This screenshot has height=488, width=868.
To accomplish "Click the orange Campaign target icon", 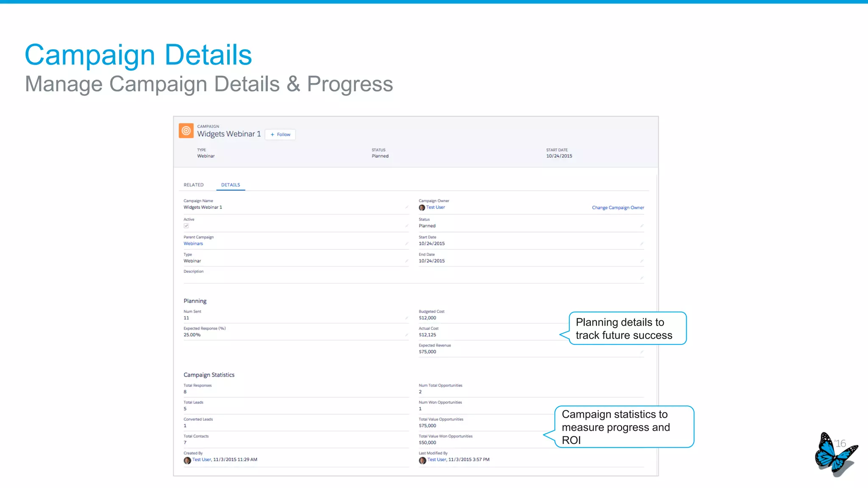I will pos(186,131).
